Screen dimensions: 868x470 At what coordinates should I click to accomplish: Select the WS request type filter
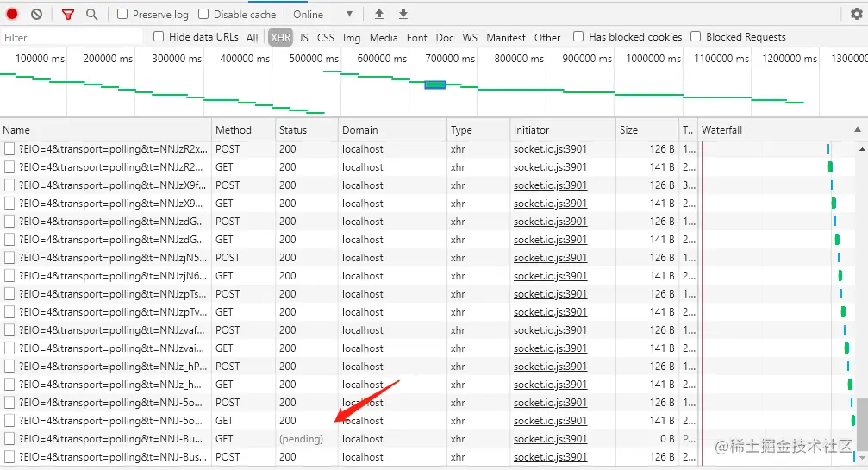[x=470, y=38]
